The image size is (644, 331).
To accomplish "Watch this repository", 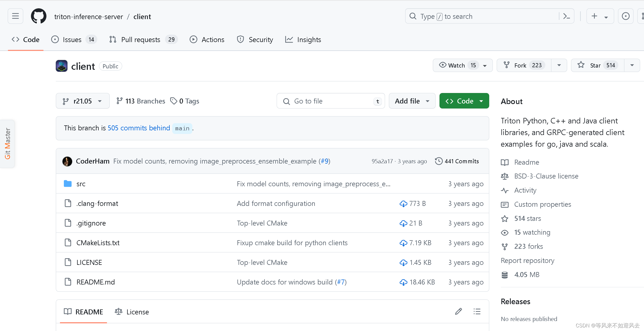I will [x=462, y=65].
